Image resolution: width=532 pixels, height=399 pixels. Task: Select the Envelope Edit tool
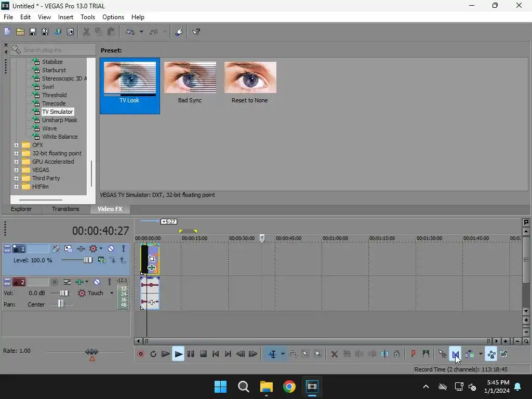tap(293, 354)
